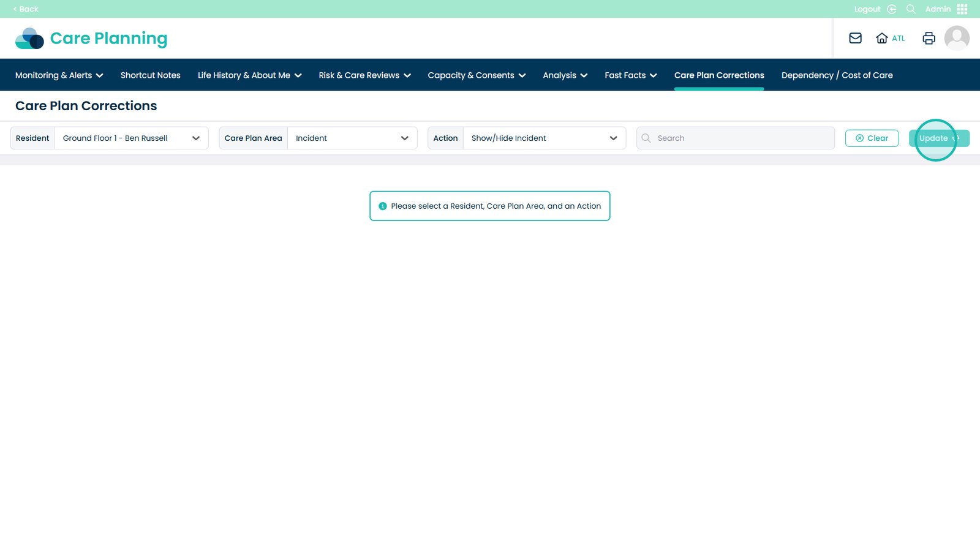Viewport: 980px width, 551px height.
Task: Open the Fast Facts menu
Action: pyautogui.click(x=630, y=75)
